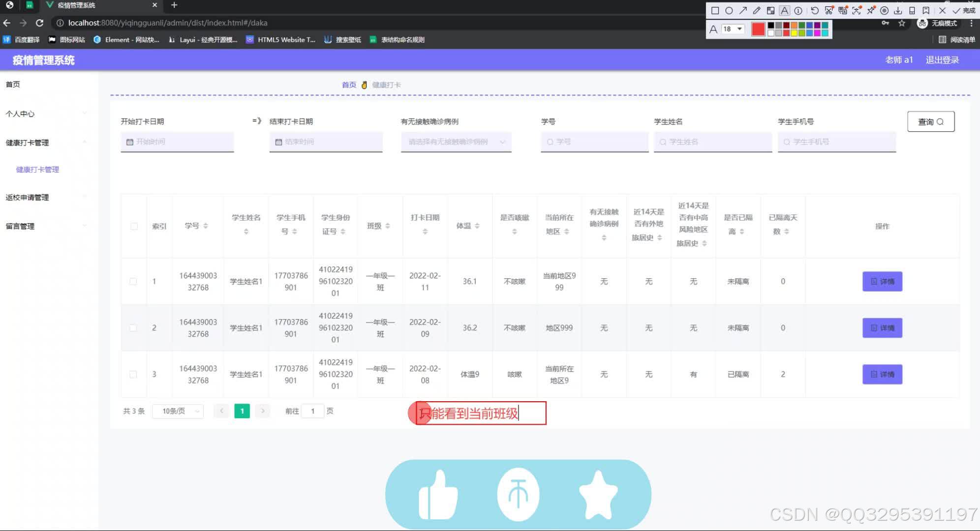
Task: Sort table by 学号 column
Action: (x=206, y=226)
